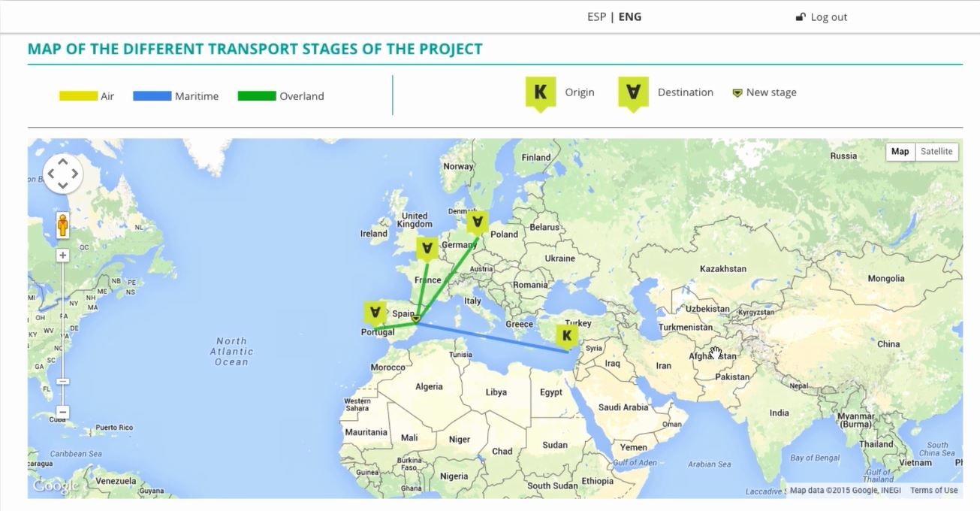The image size is (980, 511).
Task: Switch language to ESP
Action: (x=596, y=17)
